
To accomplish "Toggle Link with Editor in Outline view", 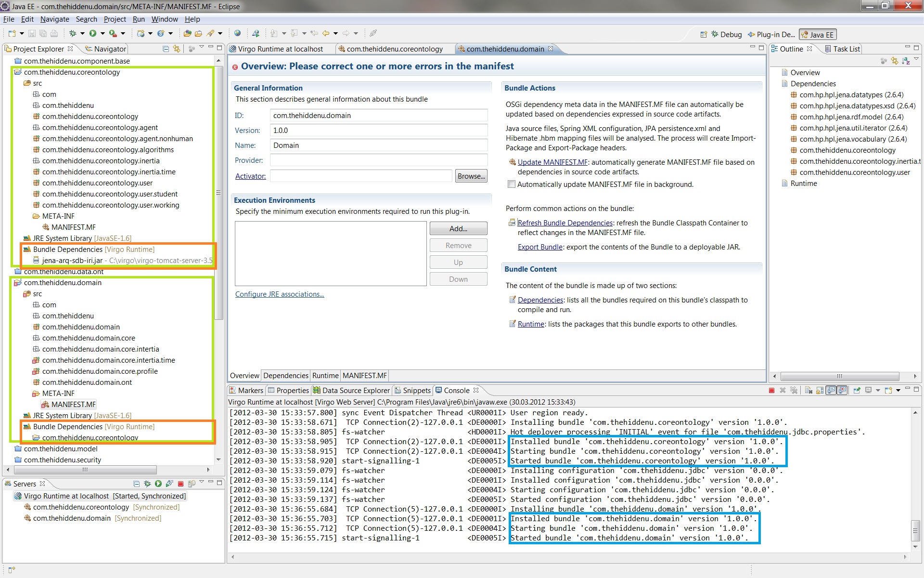I will [894, 61].
